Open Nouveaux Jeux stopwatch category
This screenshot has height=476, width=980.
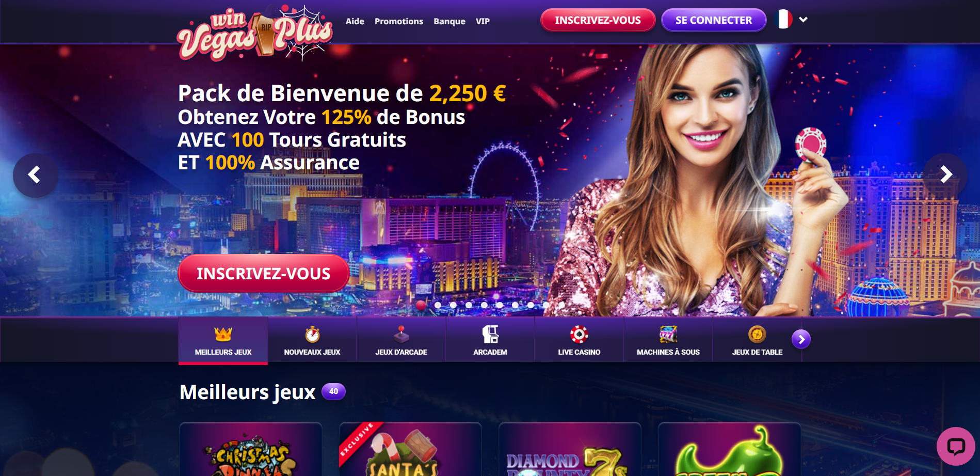click(312, 341)
